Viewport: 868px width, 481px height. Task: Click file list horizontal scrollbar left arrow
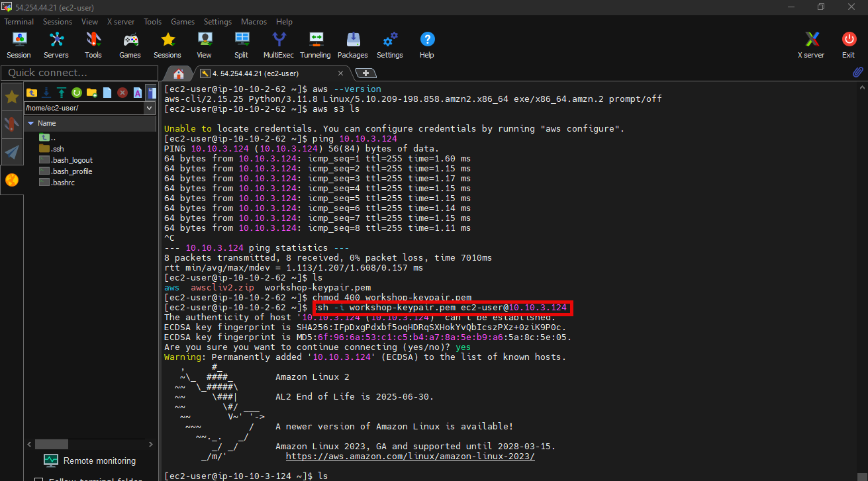click(29, 445)
